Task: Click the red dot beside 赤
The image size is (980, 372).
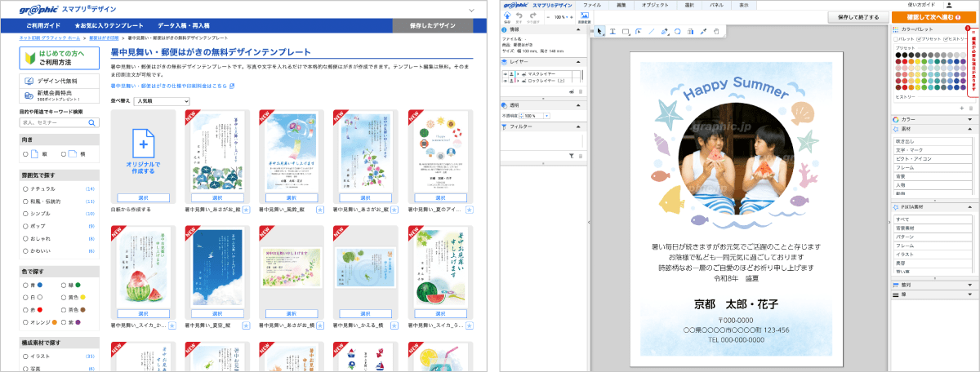Action: click(x=38, y=309)
